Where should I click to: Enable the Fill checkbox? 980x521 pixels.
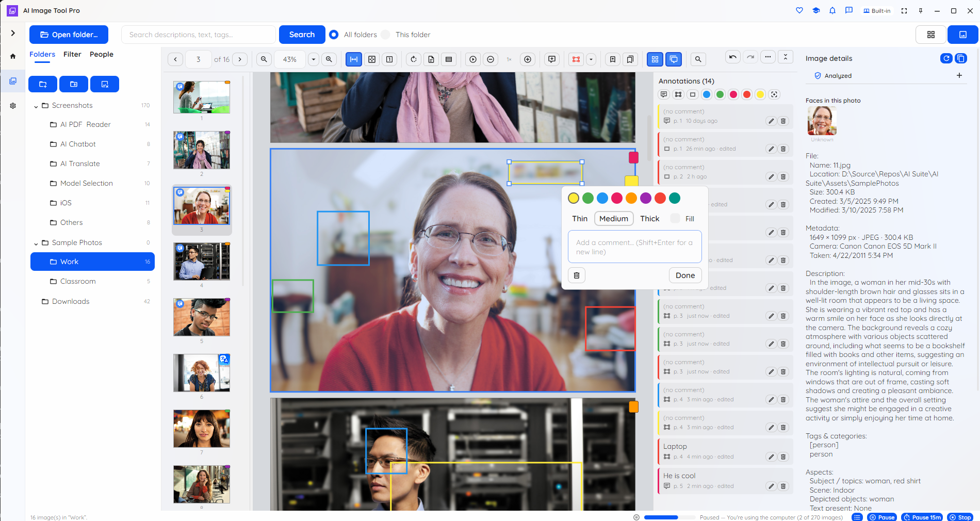[x=675, y=219]
